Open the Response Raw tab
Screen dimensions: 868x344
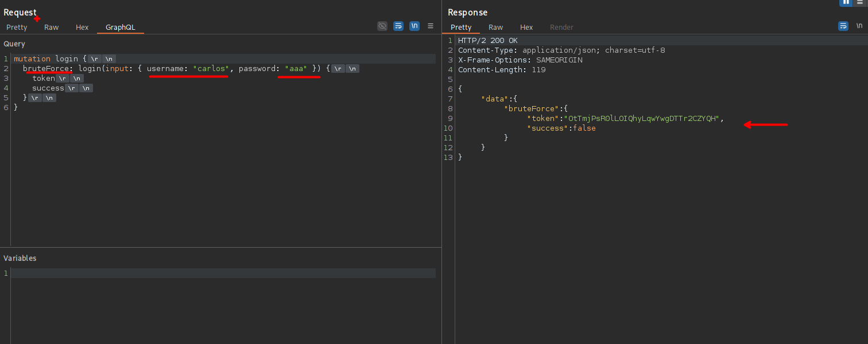pyautogui.click(x=495, y=28)
